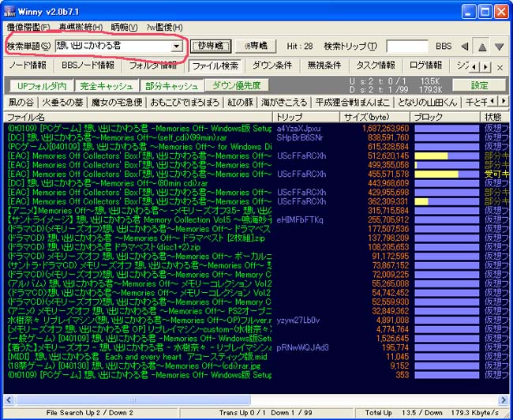Sort by the トリップ column header
The image size is (513, 420).
pyautogui.click(x=306, y=117)
